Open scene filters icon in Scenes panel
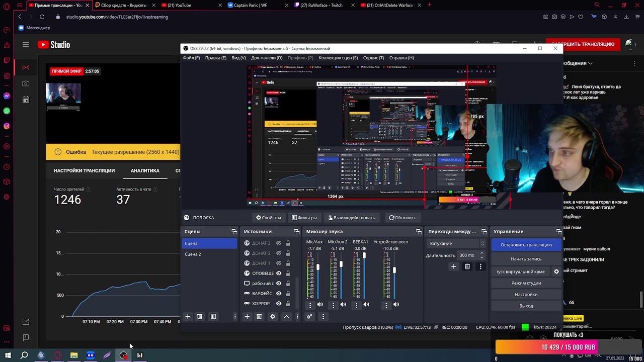 213,316
